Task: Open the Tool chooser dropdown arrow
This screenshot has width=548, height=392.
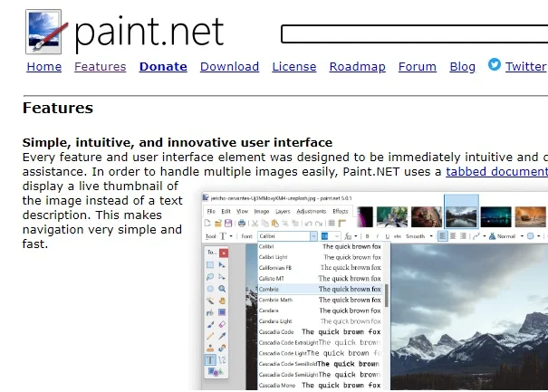Action: tap(231, 236)
